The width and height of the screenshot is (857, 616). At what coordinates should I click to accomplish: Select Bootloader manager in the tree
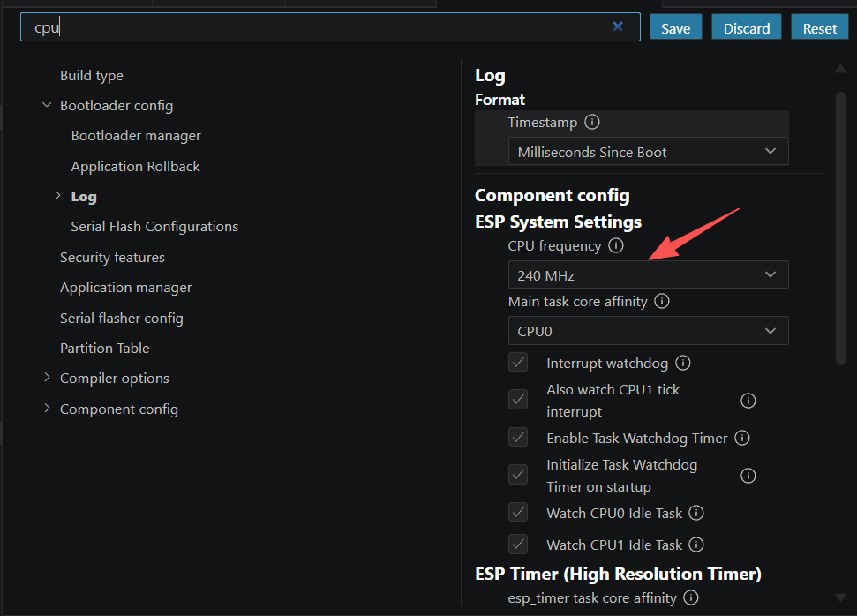[136, 136]
